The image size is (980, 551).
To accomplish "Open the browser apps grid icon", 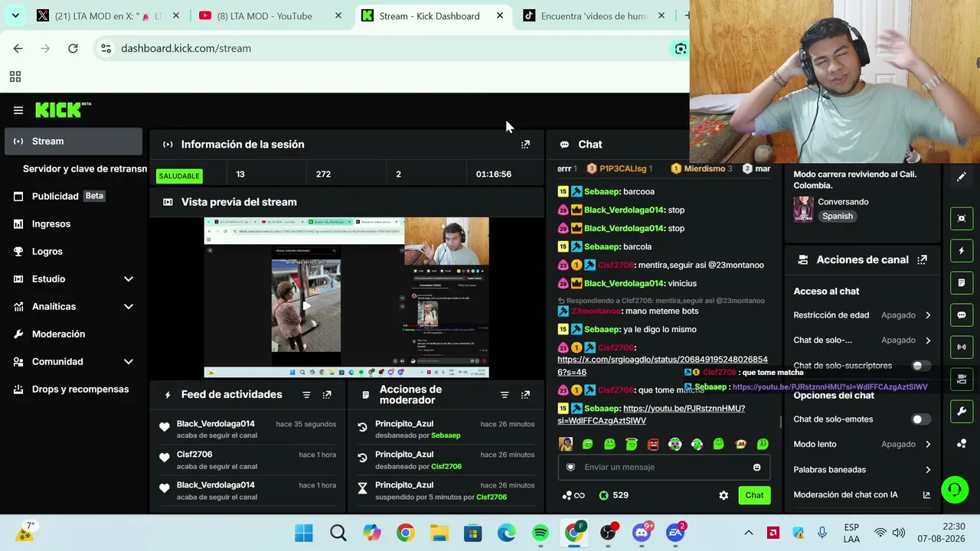I will [x=15, y=77].
